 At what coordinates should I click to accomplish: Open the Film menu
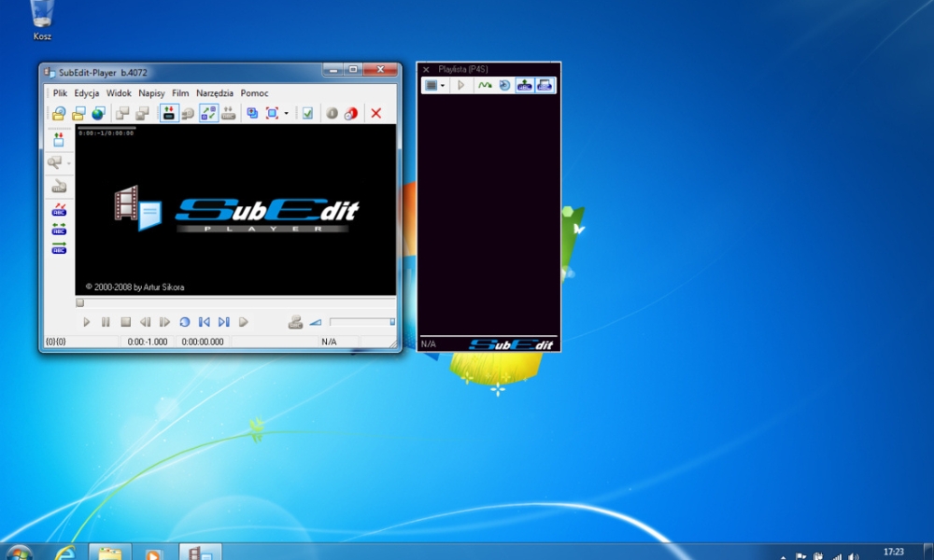(180, 92)
